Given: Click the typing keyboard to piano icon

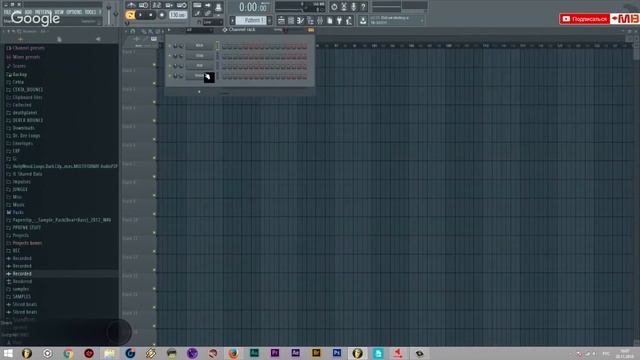Looking at the screenshot, I should tap(197, 5).
